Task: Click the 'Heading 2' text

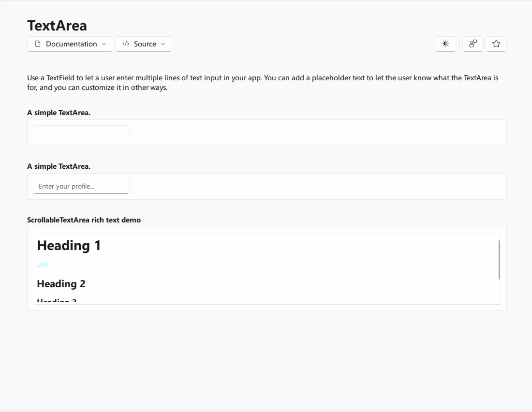Action: click(61, 284)
